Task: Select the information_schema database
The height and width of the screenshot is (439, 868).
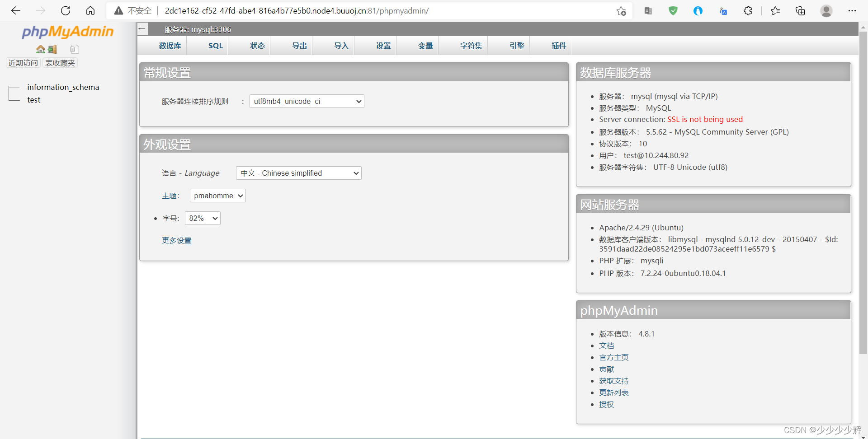Action: (x=63, y=87)
